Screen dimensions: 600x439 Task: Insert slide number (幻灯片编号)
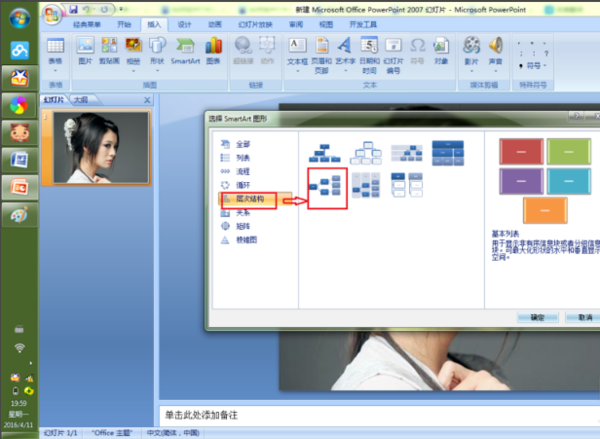393,55
